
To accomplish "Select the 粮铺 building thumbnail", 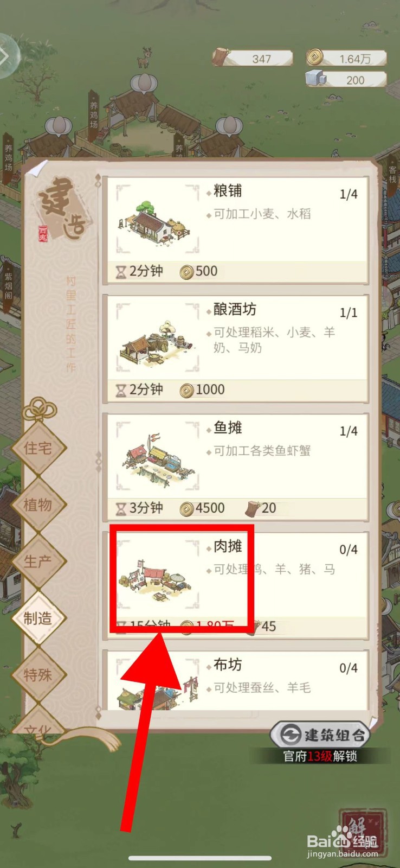I will [x=158, y=219].
